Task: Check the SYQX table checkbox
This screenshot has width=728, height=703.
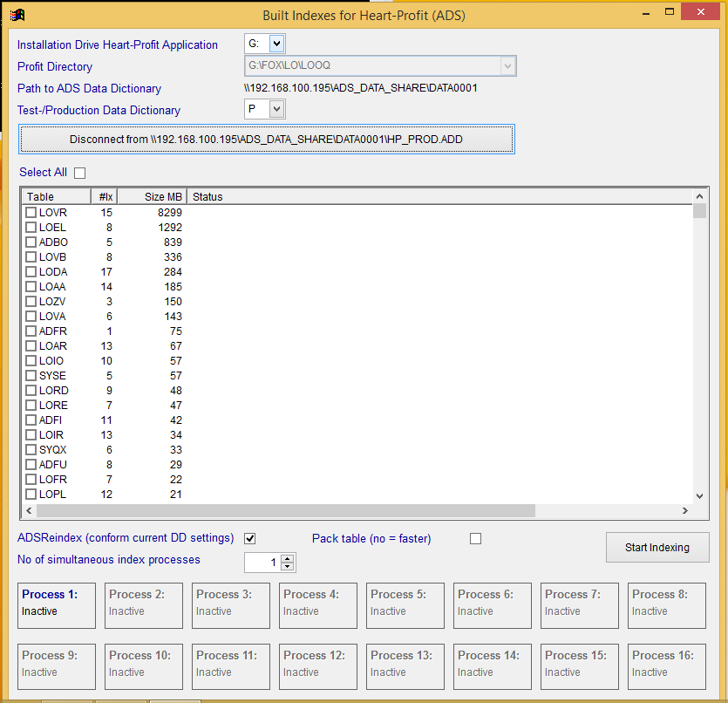Action: [x=31, y=450]
